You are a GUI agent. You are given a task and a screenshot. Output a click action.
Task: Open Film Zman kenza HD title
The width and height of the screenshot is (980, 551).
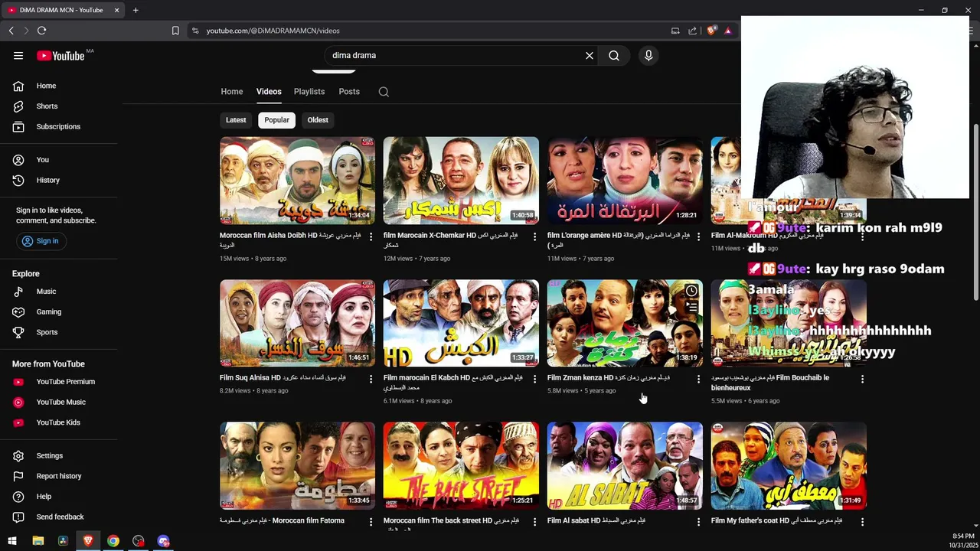point(609,378)
